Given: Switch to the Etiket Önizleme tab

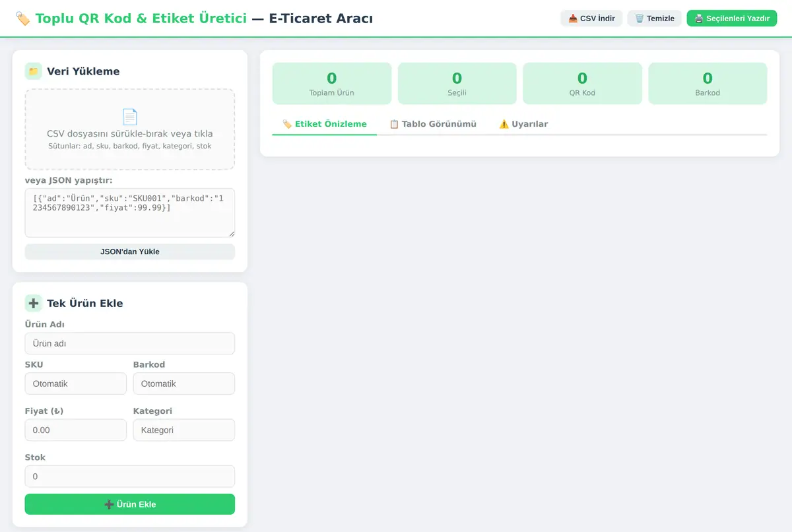Looking at the screenshot, I should (324, 124).
